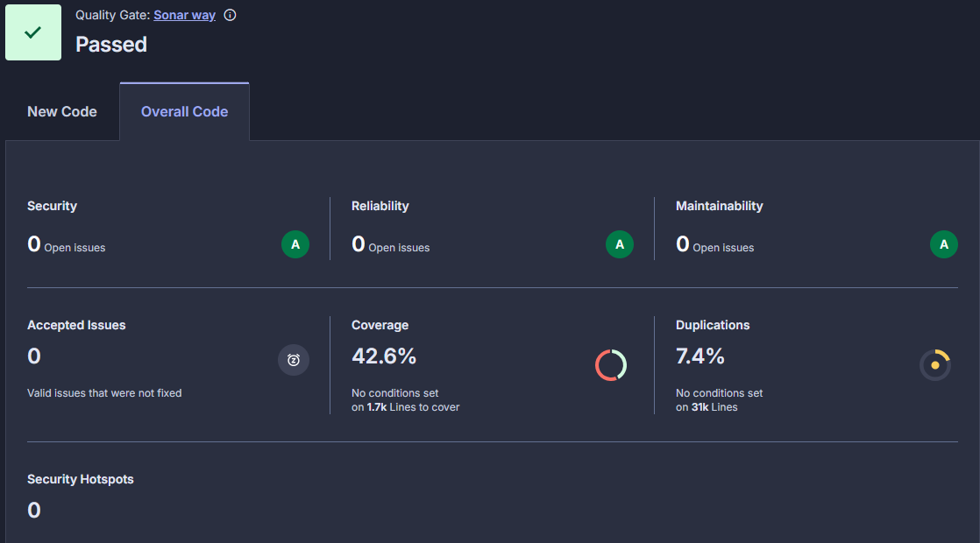Click the Security Hotspots heading
This screenshot has width=980, height=543.
[80, 479]
